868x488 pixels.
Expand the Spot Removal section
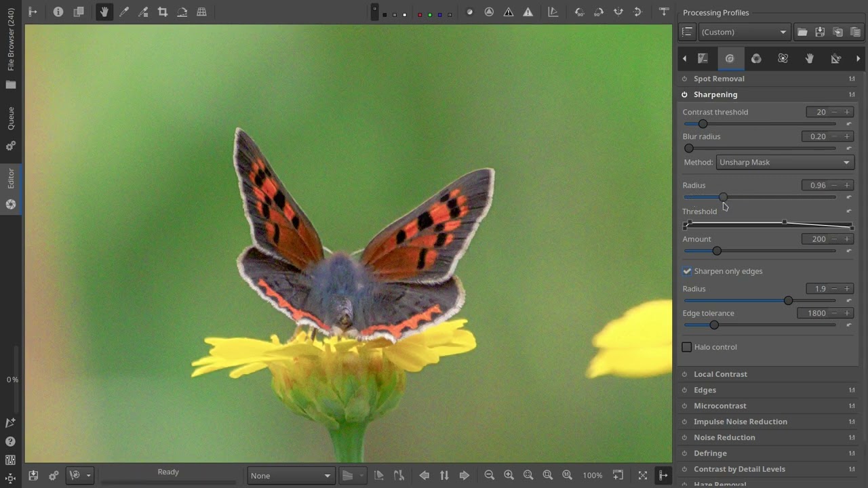click(719, 79)
